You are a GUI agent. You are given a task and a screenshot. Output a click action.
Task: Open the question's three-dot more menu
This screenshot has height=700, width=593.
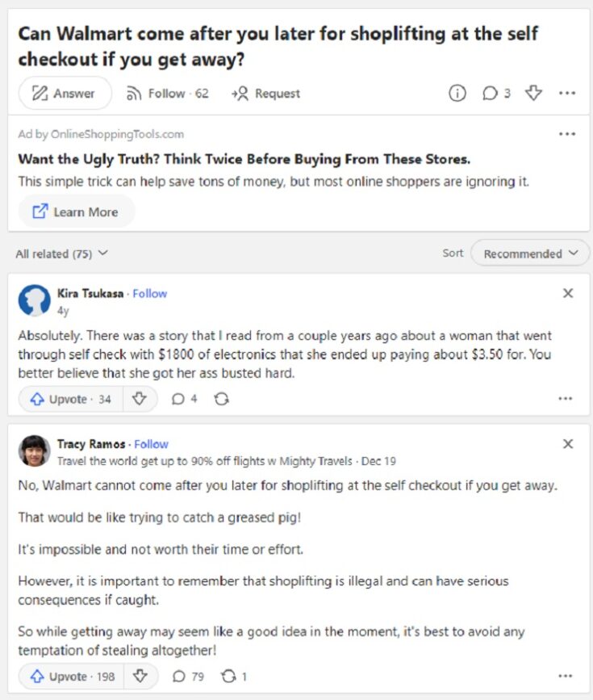pos(566,93)
